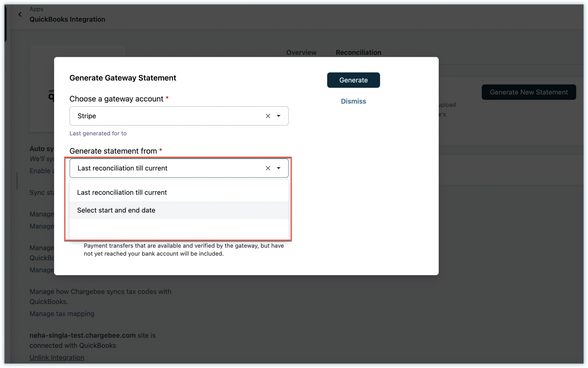
Task: Choose Select start and end date option
Action: pos(116,210)
